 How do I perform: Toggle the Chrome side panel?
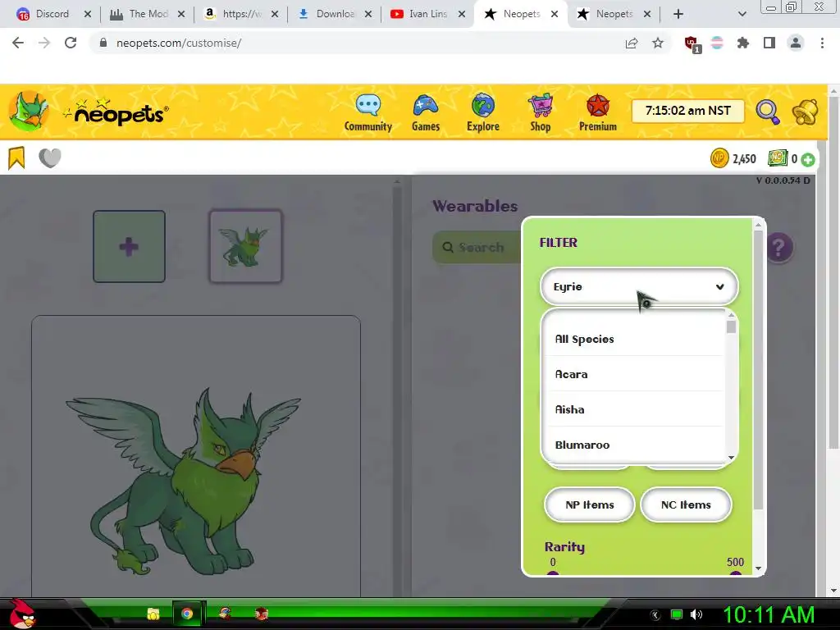(x=769, y=43)
